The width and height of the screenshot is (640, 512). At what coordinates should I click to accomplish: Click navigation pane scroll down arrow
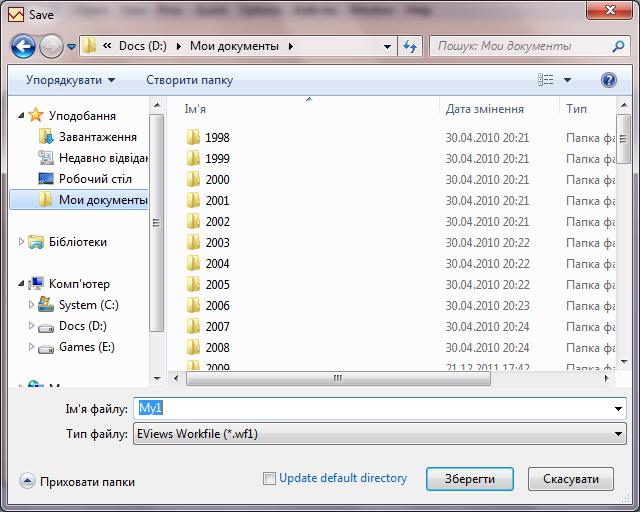pyautogui.click(x=157, y=378)
